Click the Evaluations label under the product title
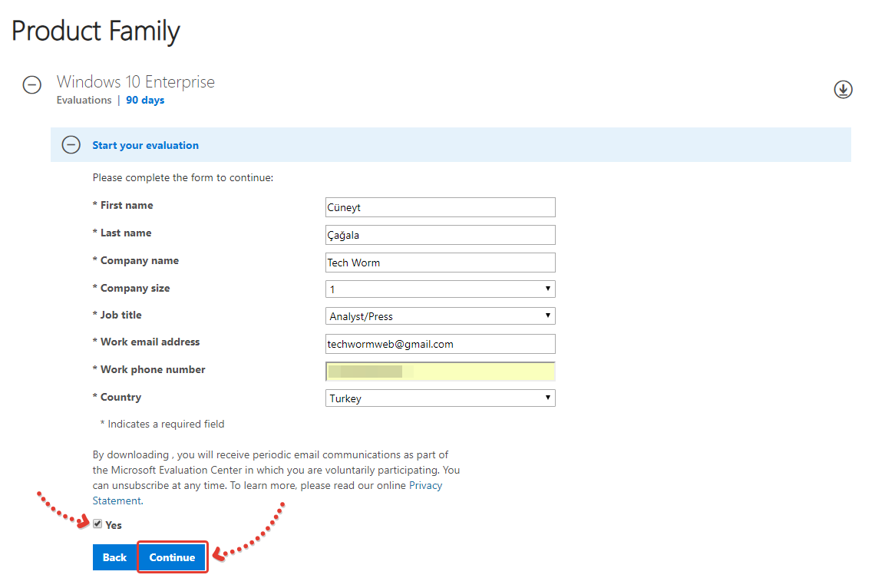Image resolution: width=875 pixels, height=588 pixels. (84, 101)
